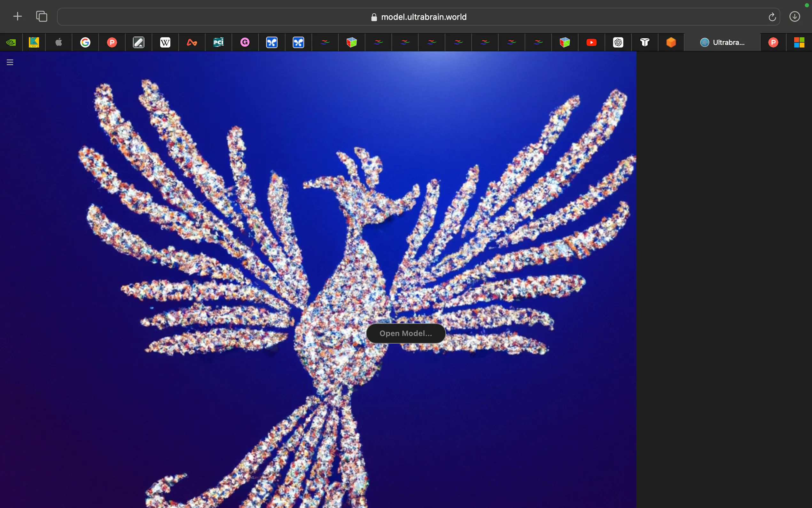
Task: Open the OpenAI ChatGPT bookmark
Action: click(618, 42)
